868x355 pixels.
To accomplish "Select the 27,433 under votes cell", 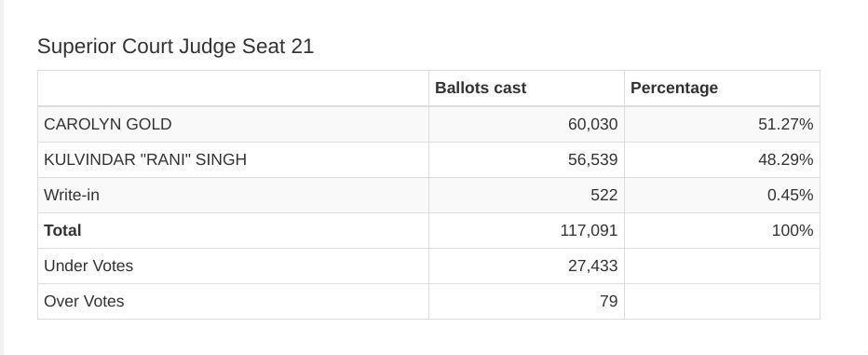I will 526,266.
